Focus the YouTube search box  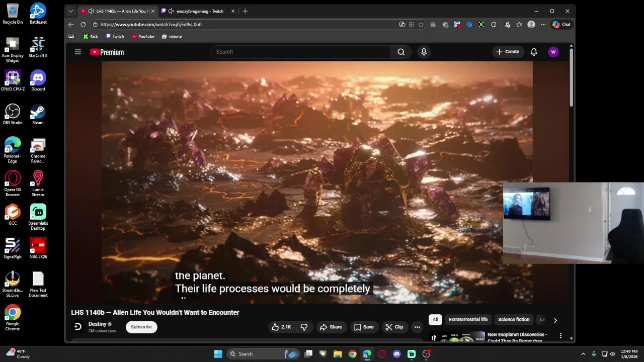[301, 52]
